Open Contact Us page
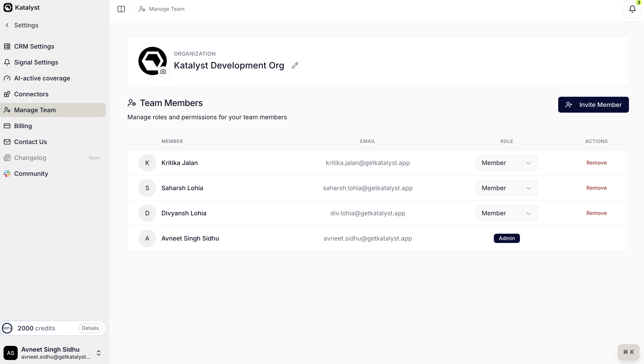Screen dimensions: 644x364 click(x=53, y=142)
